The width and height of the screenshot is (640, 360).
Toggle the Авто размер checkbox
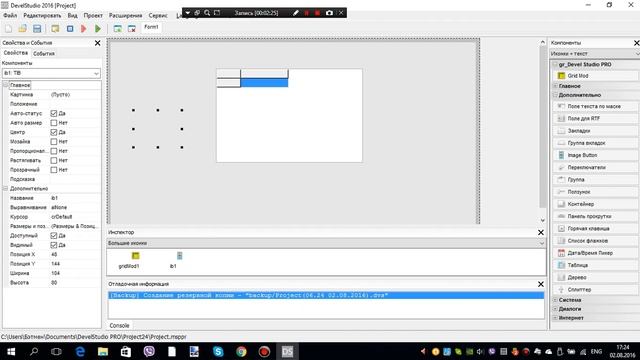[x=53, y=123]
